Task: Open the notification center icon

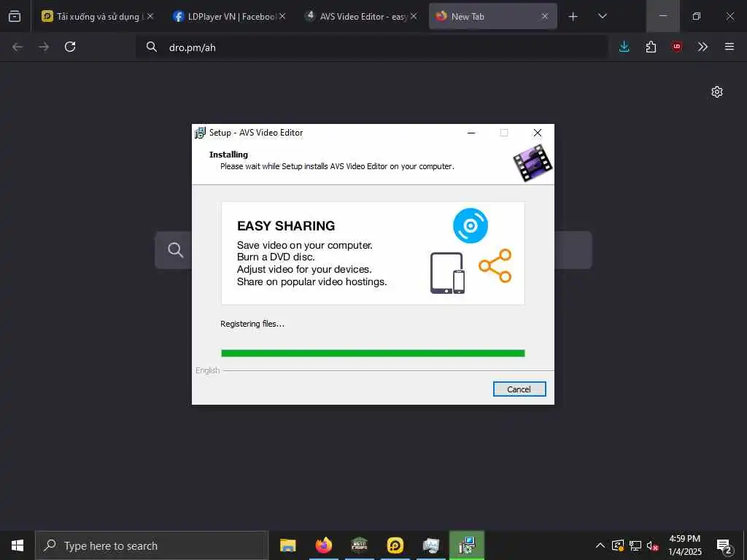Action: point(724,545)
